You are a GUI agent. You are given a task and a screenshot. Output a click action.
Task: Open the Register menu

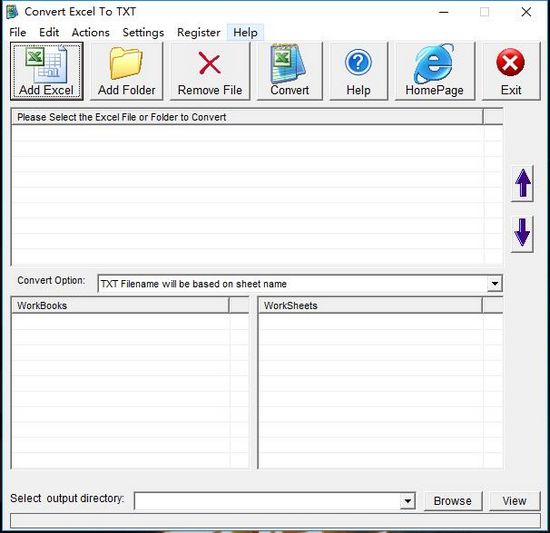click(x=199, y=33)
